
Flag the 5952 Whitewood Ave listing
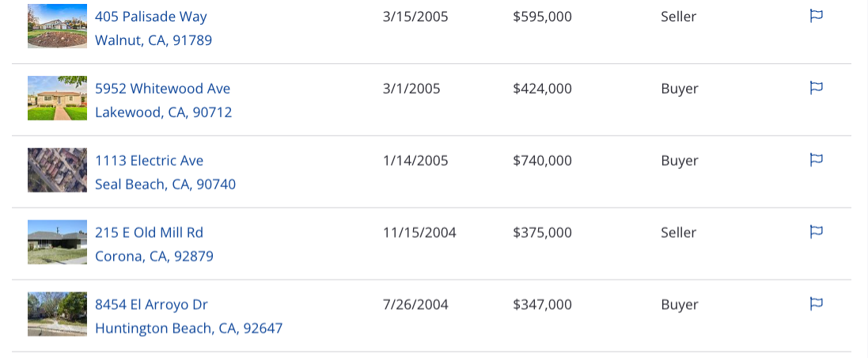point(816,88)
